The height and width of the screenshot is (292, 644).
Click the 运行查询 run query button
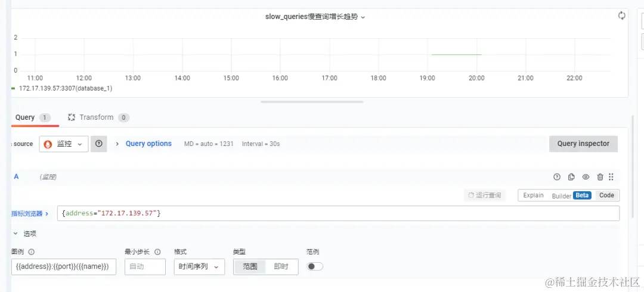pyautogui.click(x=485, y=195)
